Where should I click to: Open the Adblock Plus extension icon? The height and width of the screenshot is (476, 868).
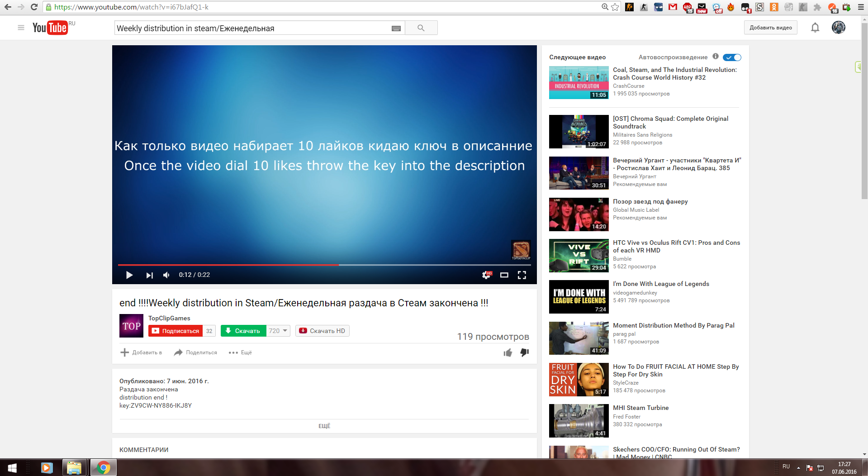[x=688, y=7]
